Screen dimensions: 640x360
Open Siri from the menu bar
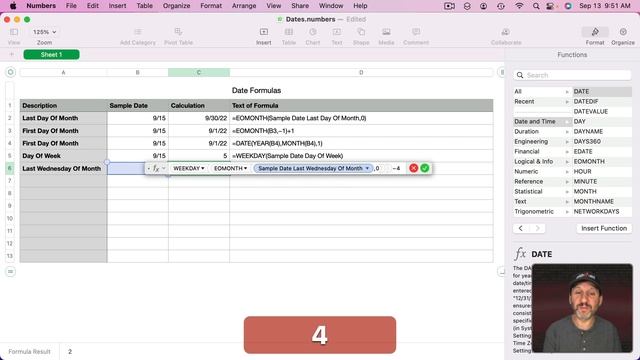[x=568, y=6]
